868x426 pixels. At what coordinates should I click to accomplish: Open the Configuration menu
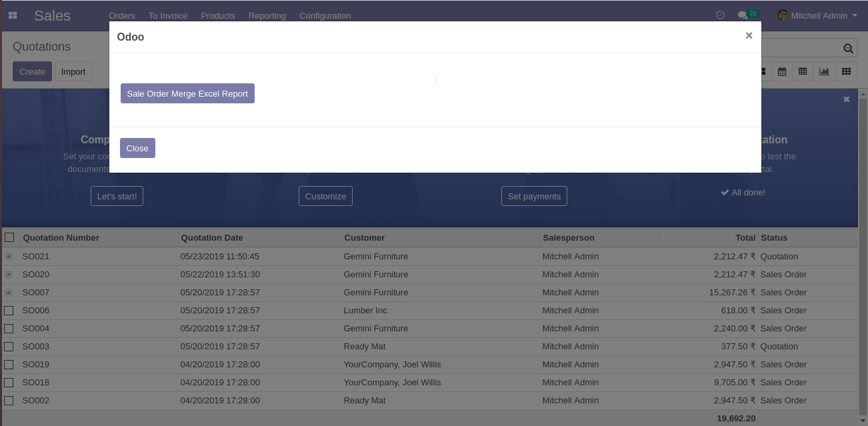point(325,15)
